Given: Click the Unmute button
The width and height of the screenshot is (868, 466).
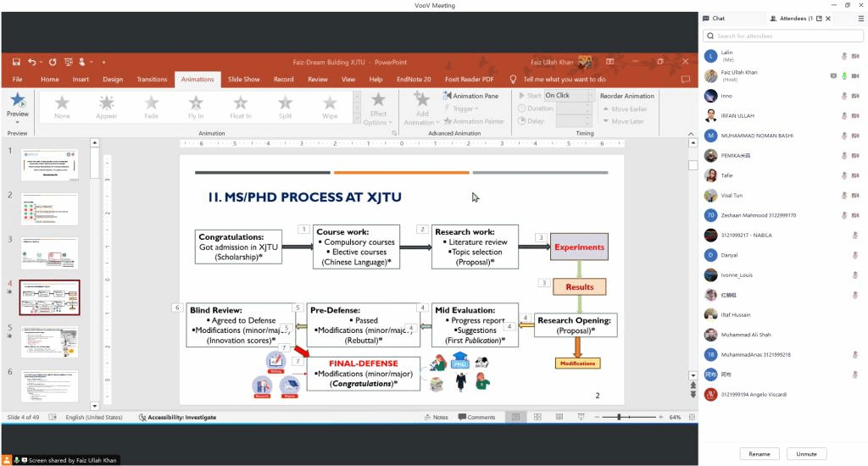Looking at the screenshot, I should [807, 454].
